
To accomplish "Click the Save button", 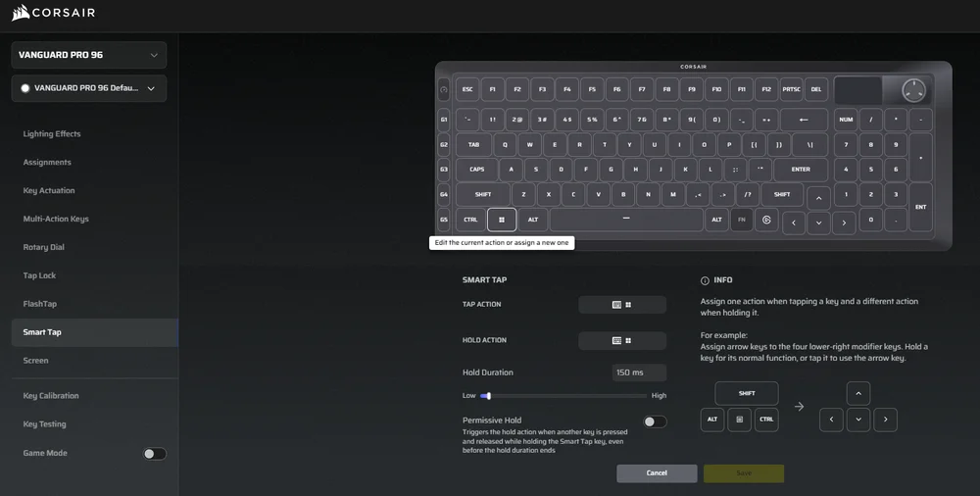I will [x=744, y=473].
